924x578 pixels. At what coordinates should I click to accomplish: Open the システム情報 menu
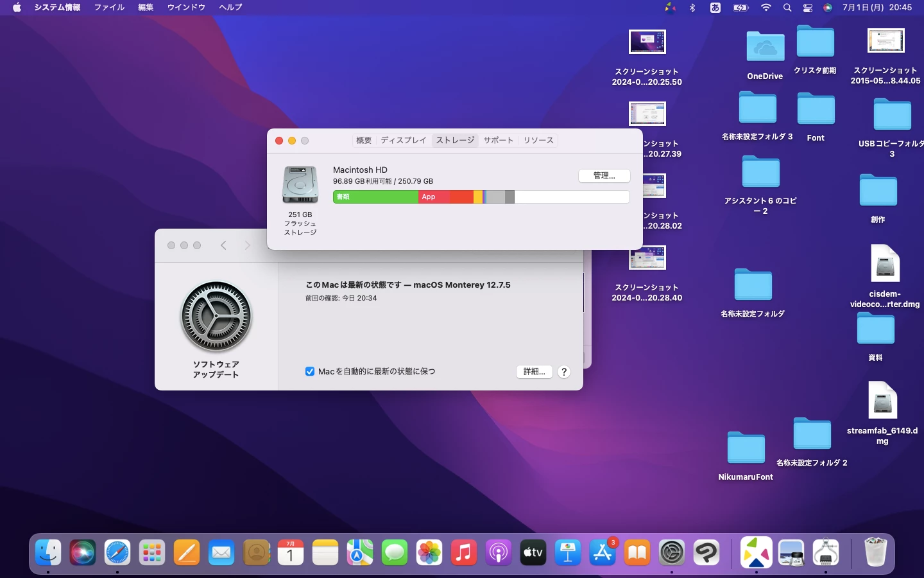click(x=57, y=8)
